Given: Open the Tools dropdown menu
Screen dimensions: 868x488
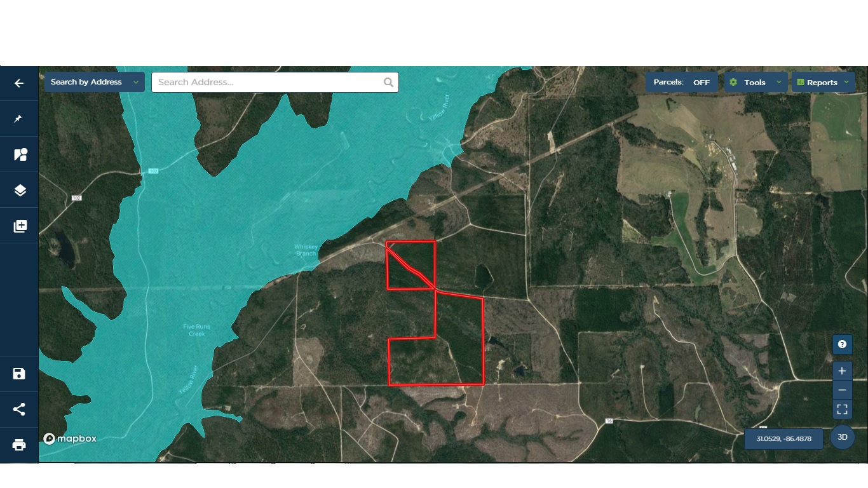Looking at the screenshot, I should click(756, 83).
